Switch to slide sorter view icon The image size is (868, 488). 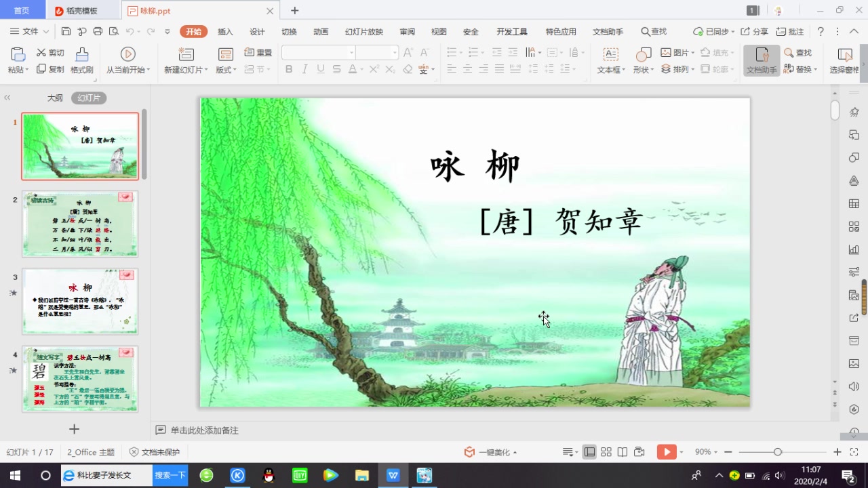[606, 452]
